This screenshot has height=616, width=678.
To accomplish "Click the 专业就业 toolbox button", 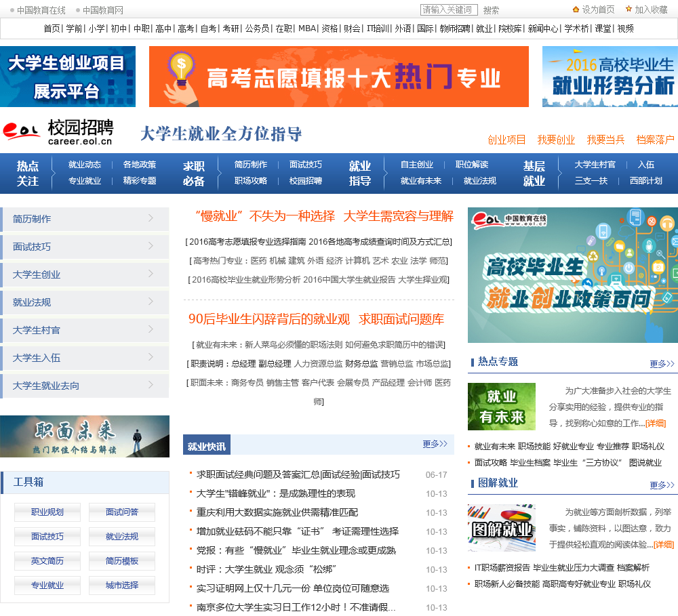I will coord(47,586).
